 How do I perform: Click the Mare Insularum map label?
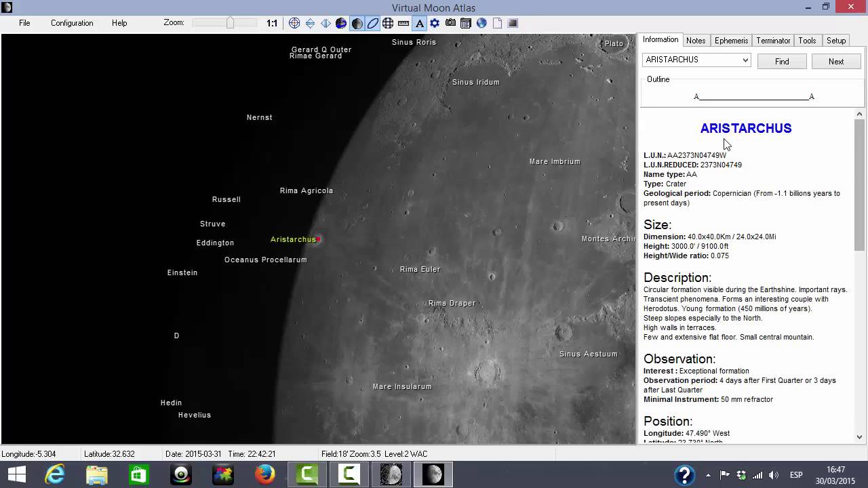tap(402, 386)
